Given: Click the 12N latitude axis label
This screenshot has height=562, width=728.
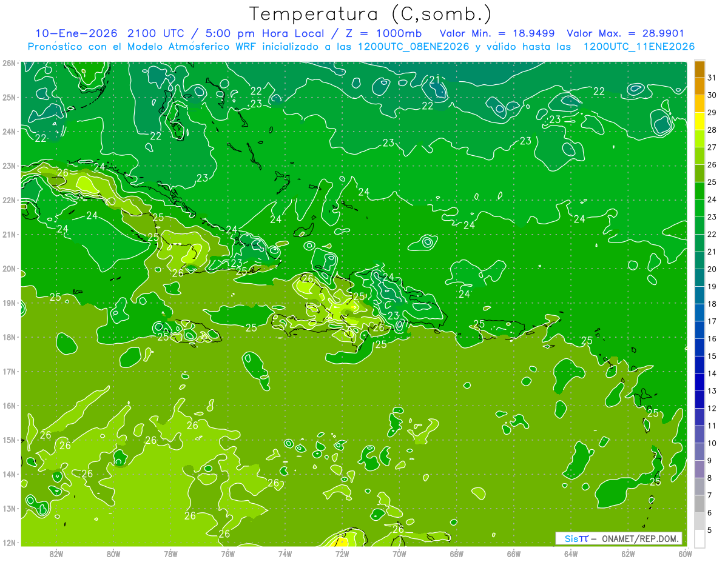Looking at the screenshot, I should click(8, 543).
